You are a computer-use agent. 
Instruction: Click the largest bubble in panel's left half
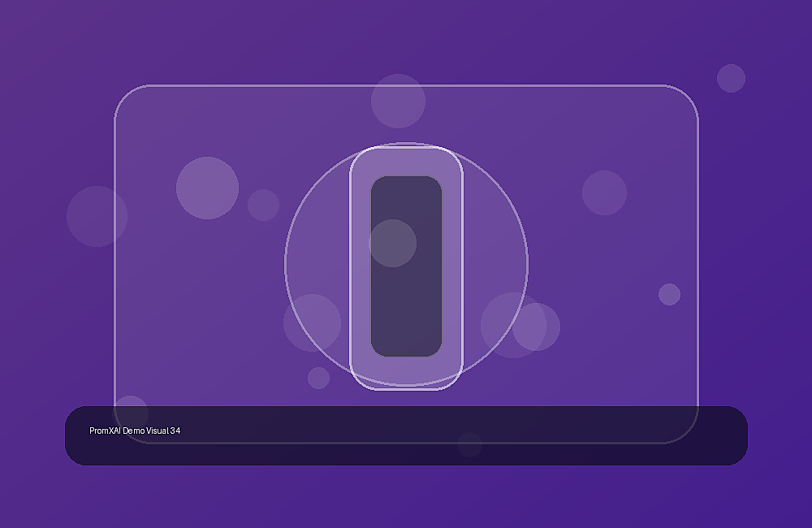(207, 188)
